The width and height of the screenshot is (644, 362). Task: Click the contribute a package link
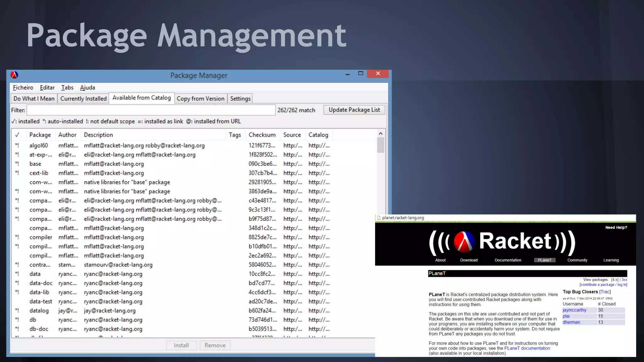click(x=597, y=285)
